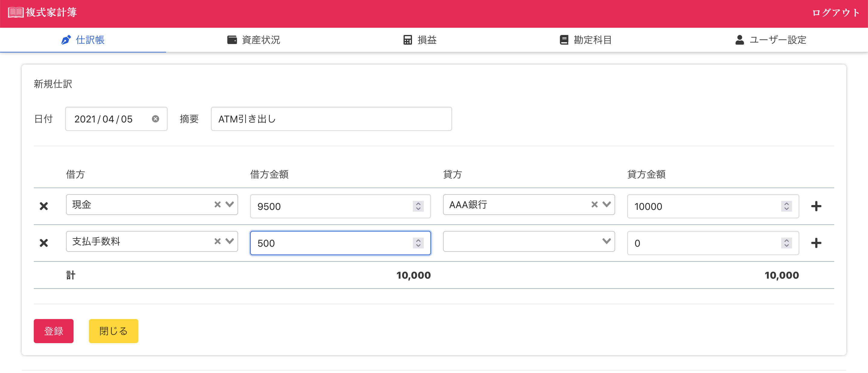Delete the 現金 journal row
Image resolution: width=868 pixels, height=373 pixels.
coord(44,206)
